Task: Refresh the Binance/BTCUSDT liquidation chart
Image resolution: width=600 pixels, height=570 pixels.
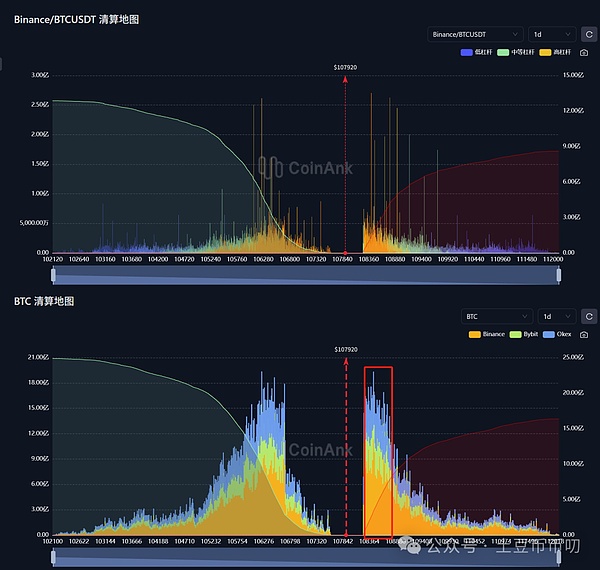Action: coord(589,34)
